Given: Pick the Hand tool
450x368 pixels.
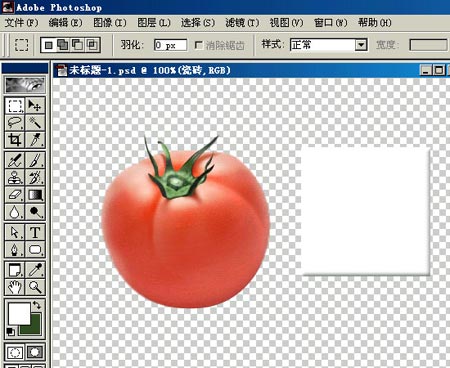Looking at the screenshot, I should coord(15,287).
